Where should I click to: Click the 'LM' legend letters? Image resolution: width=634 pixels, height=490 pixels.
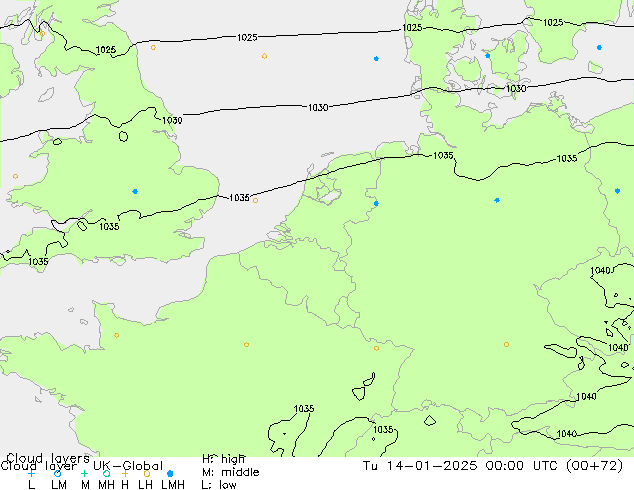(x=59, y=485)
